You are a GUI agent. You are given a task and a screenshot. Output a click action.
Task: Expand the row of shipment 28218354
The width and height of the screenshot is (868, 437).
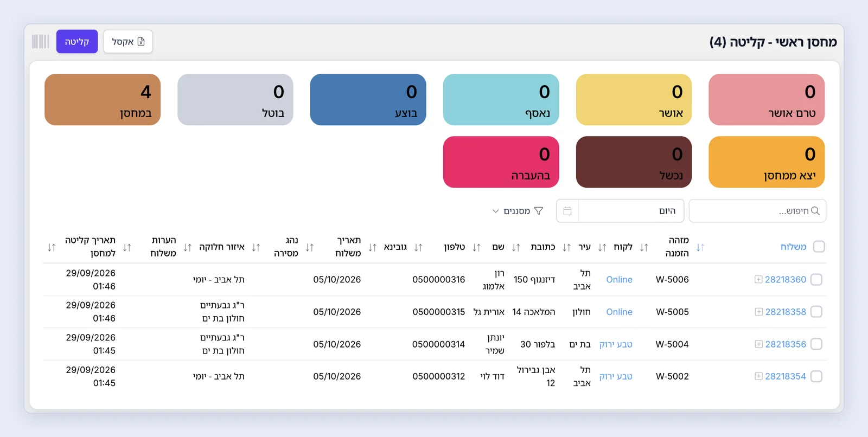pos(758,376)
